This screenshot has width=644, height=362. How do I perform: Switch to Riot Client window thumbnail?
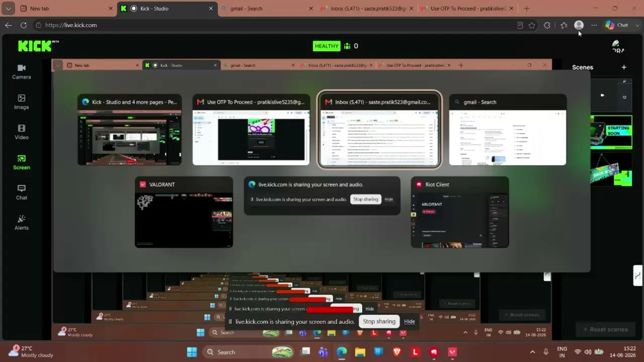pyautogui.click(x=460, y=212)
